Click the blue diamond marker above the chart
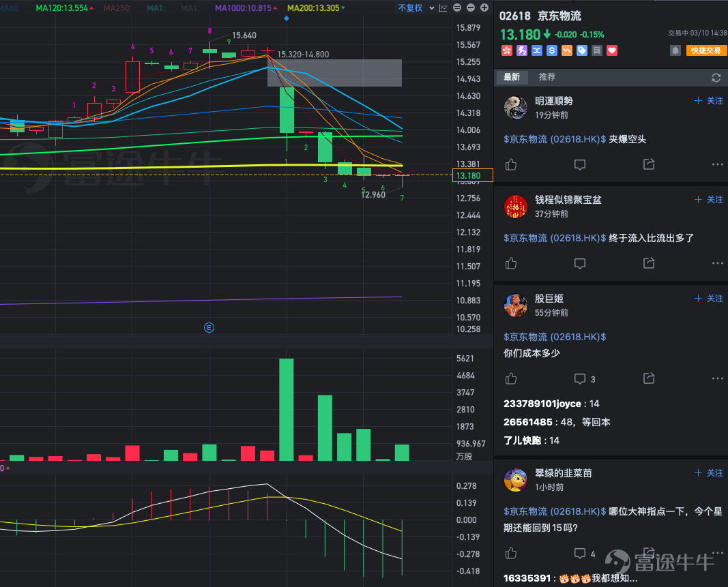The image size is (728, 587). pyautogui.click(x=287, y=18)
